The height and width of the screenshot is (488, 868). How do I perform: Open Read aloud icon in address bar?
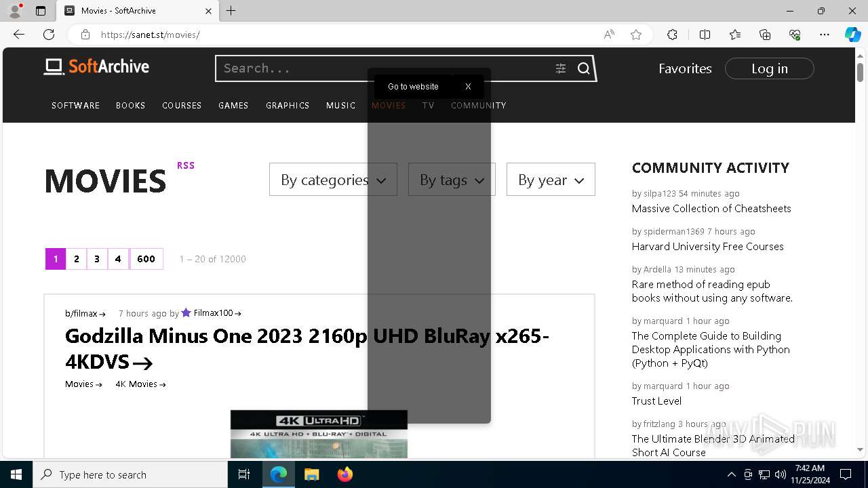609,35
